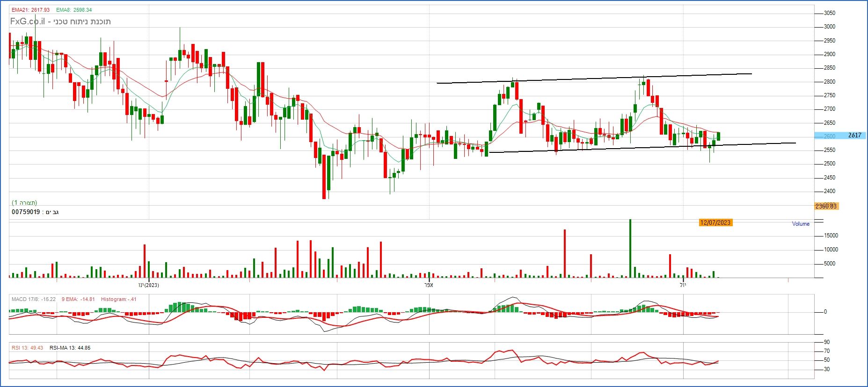Viewport: 868px width, 387px height.
Task: Click the יול month axis label
Action: point(683,285)
